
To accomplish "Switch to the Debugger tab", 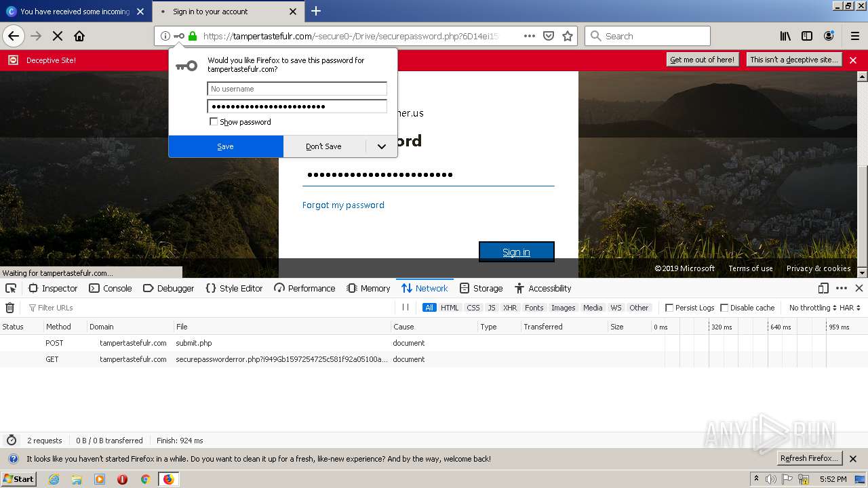I will 169,288.
